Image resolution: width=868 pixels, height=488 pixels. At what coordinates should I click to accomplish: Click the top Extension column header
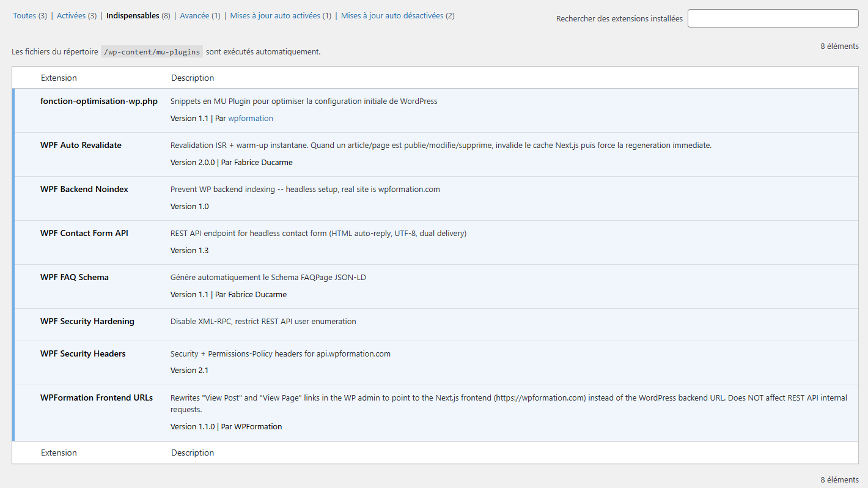click(x=59, y=78)
